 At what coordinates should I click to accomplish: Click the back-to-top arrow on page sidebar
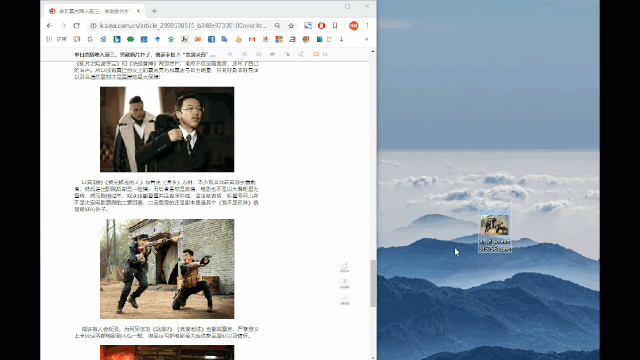(344, 300)
